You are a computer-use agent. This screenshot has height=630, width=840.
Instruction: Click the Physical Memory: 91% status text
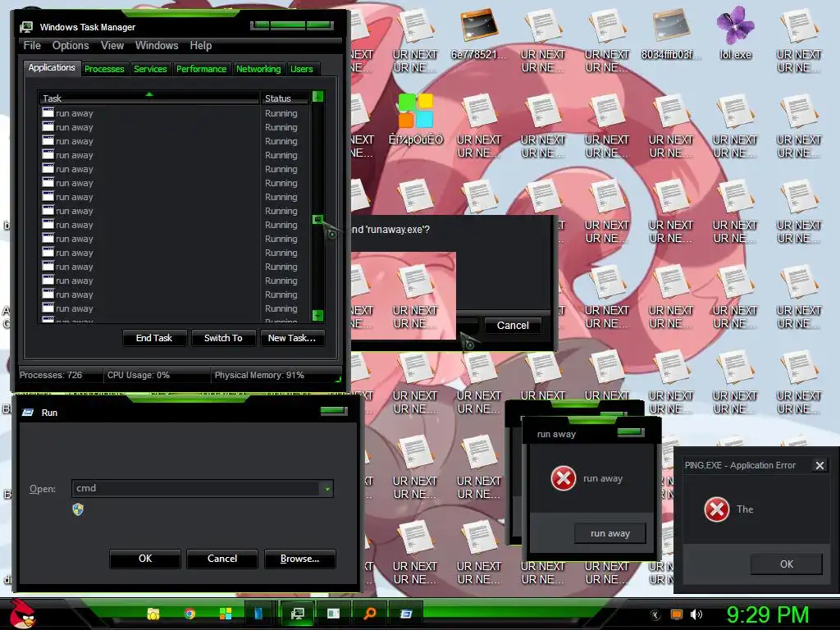click(259, 375)
